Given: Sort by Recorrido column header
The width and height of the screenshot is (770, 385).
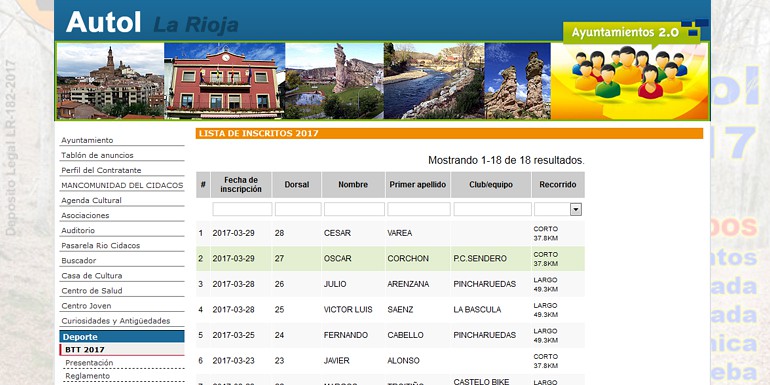Looking at the screenshot, I should 558,185.
